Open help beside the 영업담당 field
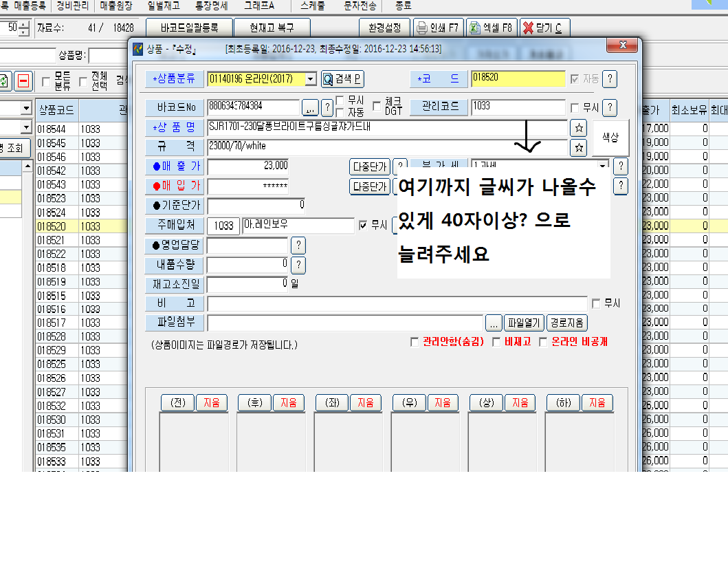This screenshot has width=728, height=564. click(x=298, y=245)
